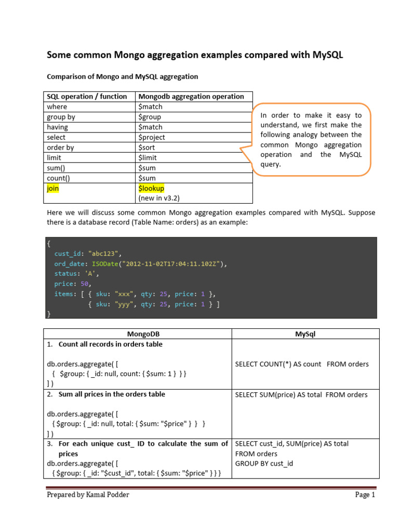Click the 'GROUP BY cust_id' line
The height and width of the screenshot is (532, 399).
[x=264, y=463]
